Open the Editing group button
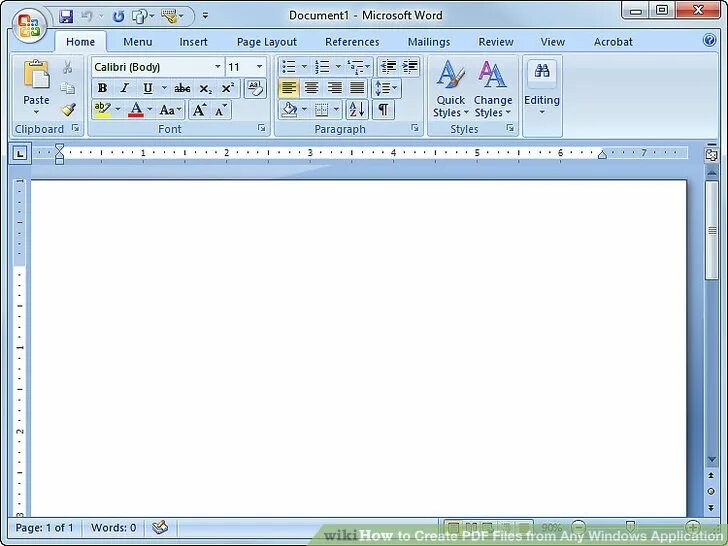The height and width of the screenshot is (546, 728). pos(542,88)
